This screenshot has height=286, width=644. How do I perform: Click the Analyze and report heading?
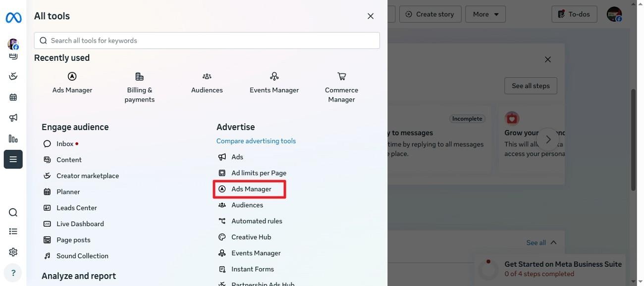click(79, 276)
